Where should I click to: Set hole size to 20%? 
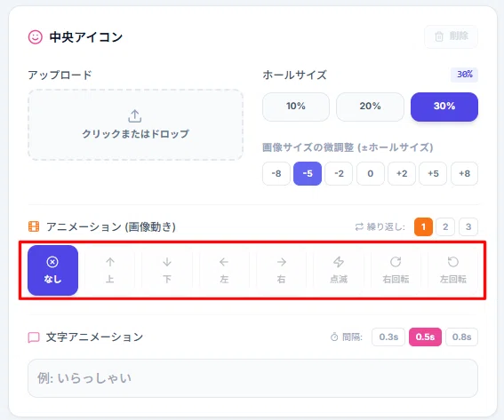[x=370, y=107]
